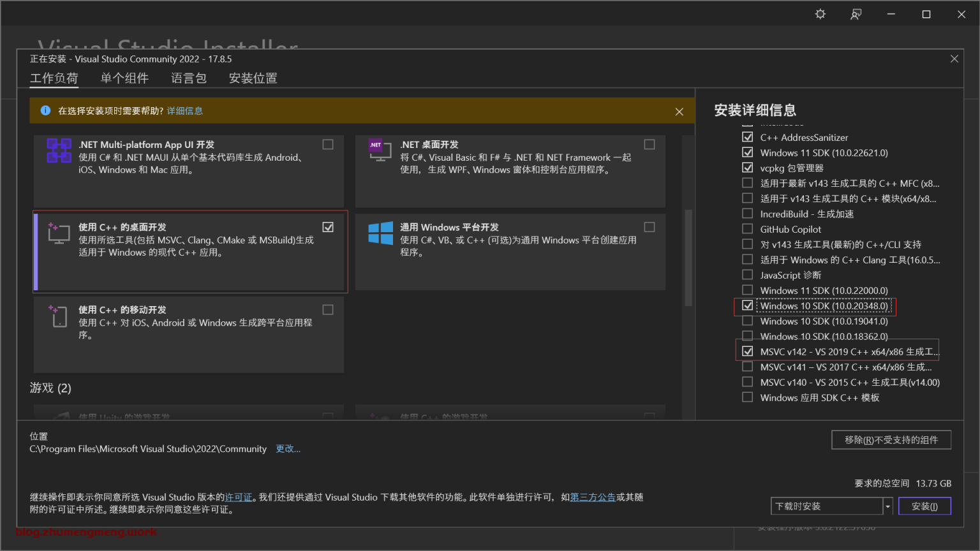Screen dimensions: 980x551
Task: Close the installing Visual Studio Community dialog
Action: pyautogui.click(x=954, y=59)
